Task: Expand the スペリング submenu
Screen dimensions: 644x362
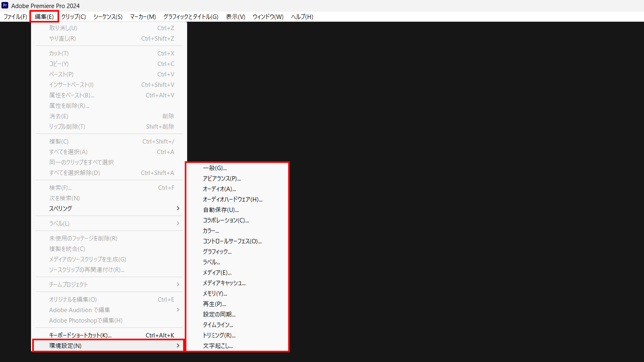Action: [109, 208]
